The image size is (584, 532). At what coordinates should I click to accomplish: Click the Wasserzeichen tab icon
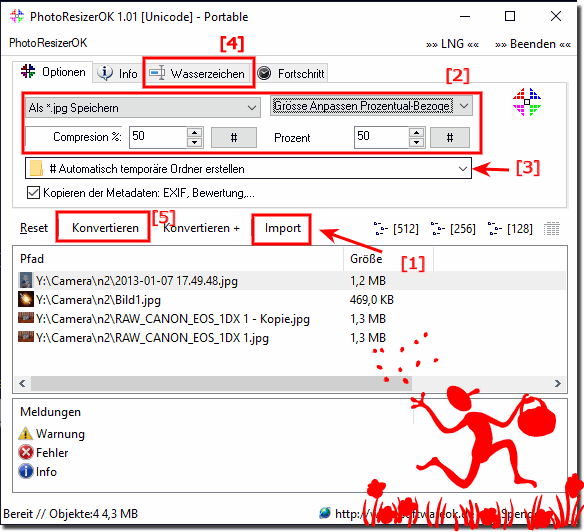[157, 72]
